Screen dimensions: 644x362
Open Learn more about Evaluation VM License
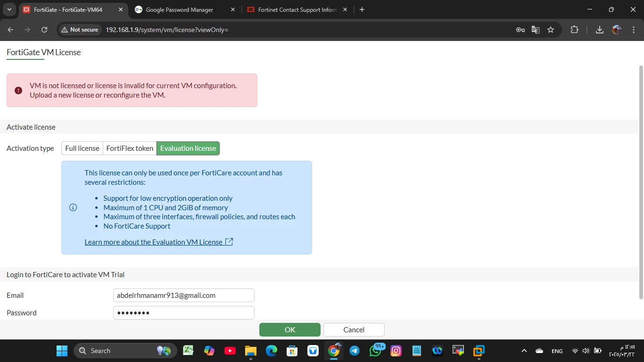153,242
